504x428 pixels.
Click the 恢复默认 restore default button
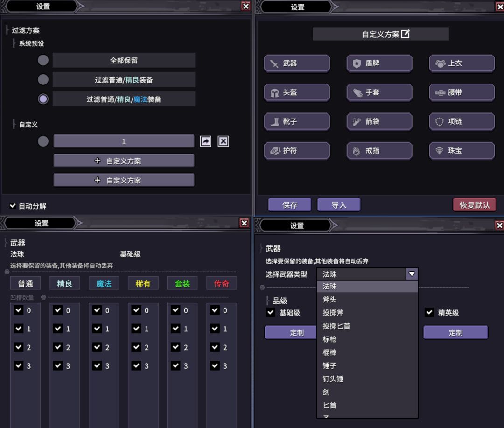475,205
